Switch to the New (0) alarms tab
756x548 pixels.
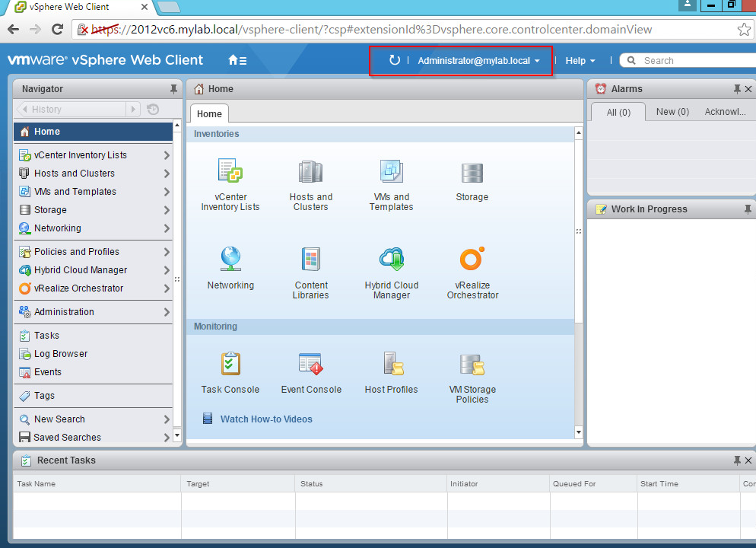pyautogui.click(x=672, y=111)
